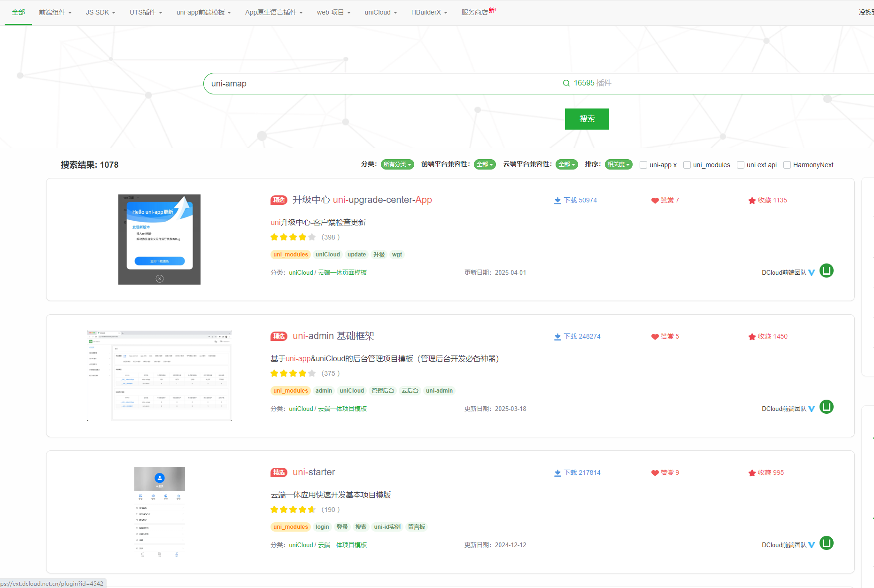
Task: Expand the uni-app前端模板 menu
Action: click(204, 13)
